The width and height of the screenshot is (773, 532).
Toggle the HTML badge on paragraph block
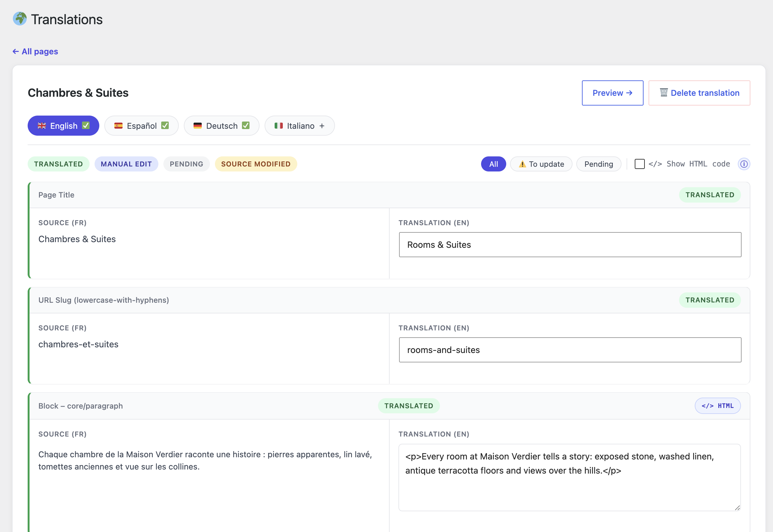tap(717, 406)
